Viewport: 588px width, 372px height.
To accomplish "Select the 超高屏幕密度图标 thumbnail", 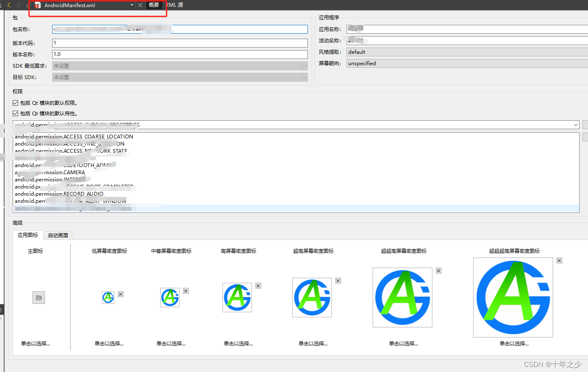I will point(312,297).
